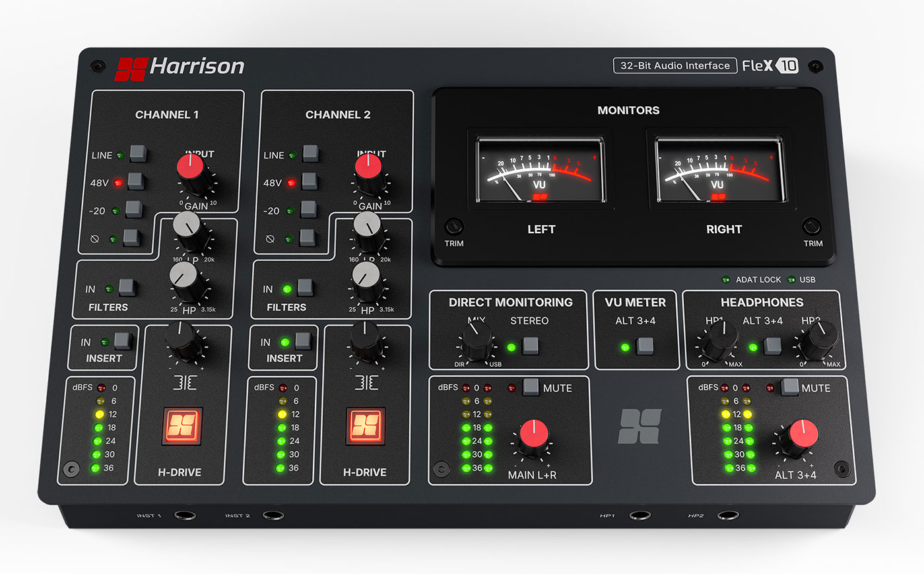924x574 pixels.
Task: Click the RIGHT VU meter display
Action: (x=721, y=170)
